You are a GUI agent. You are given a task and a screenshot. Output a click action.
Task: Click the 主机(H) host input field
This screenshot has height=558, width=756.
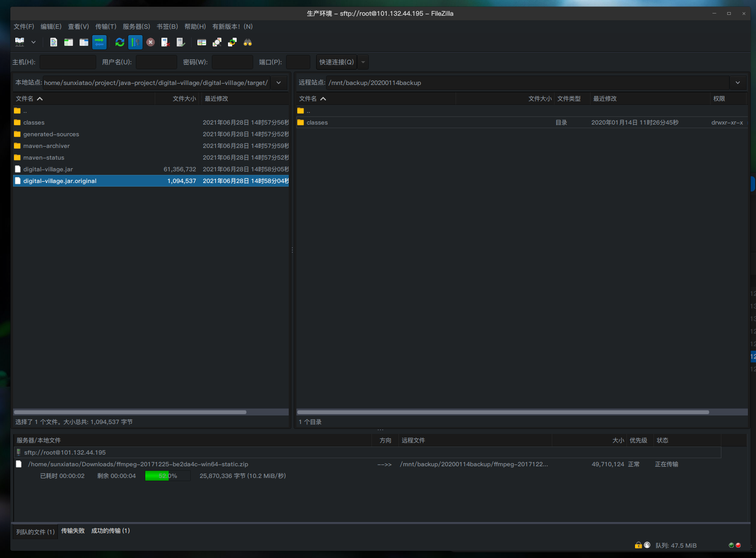(x=68, y=62)
